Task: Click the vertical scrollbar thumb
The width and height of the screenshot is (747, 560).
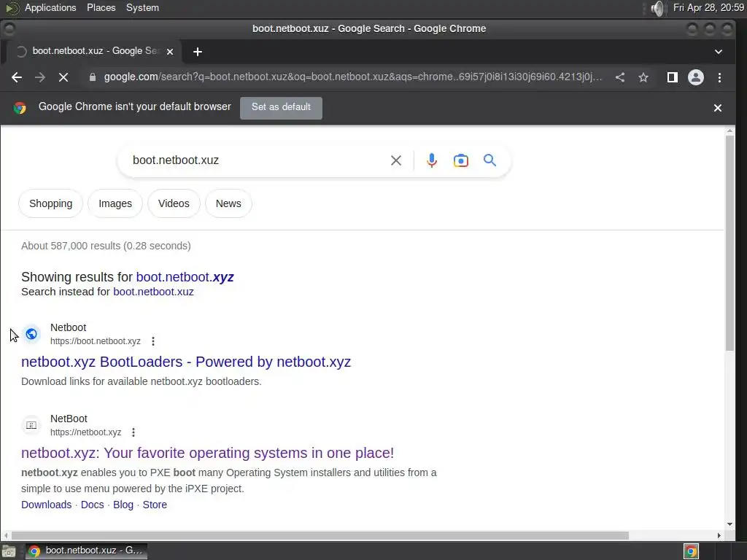Action: coord(729,243)
